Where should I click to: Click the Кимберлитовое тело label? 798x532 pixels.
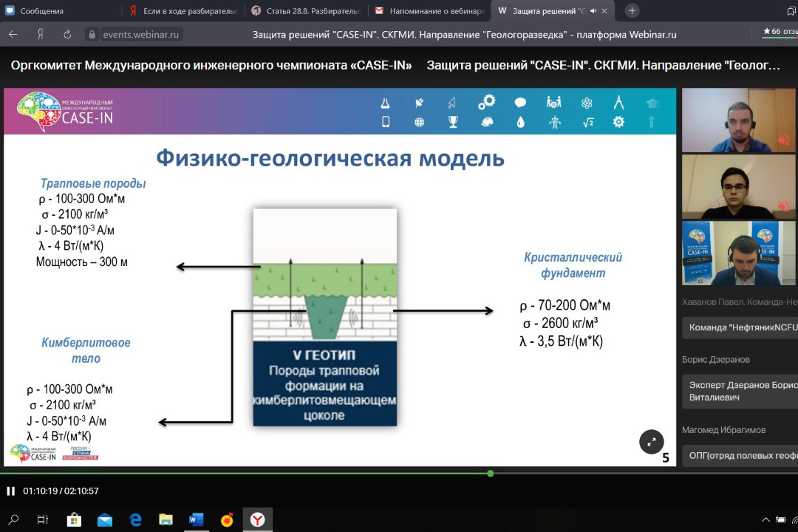pos(86,350)
